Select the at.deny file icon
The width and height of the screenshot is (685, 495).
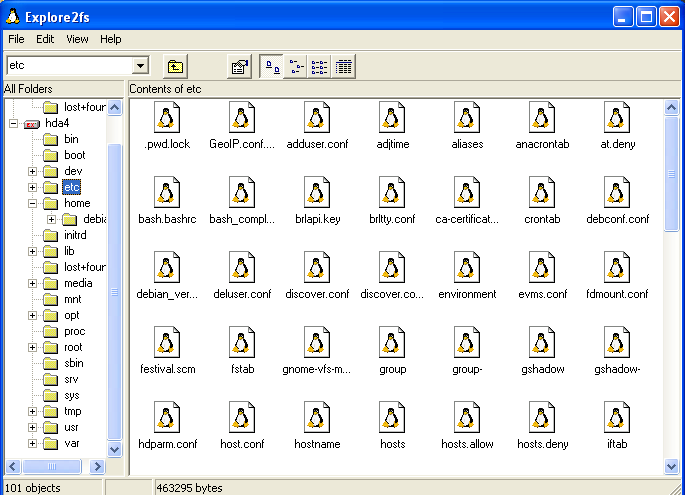click(x=617, y=117)
